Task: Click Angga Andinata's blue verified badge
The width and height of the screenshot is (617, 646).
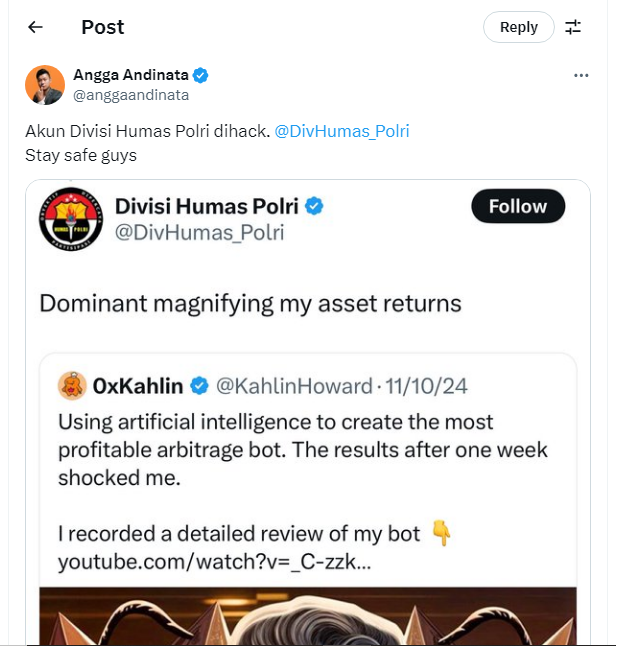Action: click(x=201, y=76)
